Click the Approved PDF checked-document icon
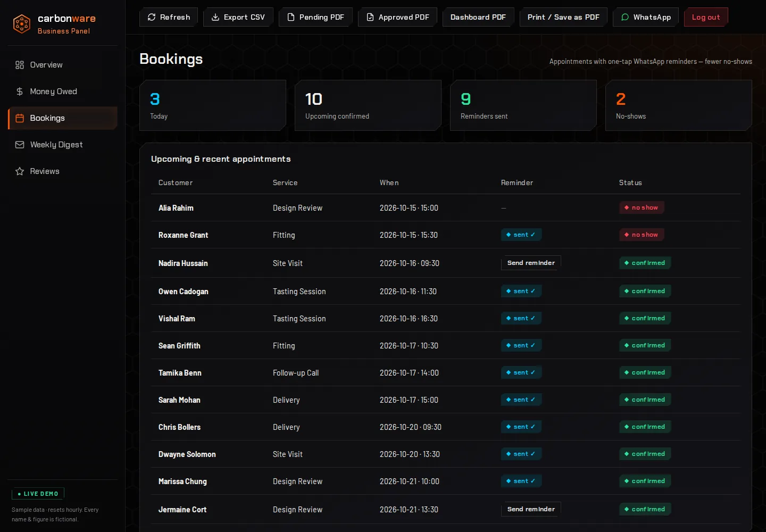 [x=370, y=17]
